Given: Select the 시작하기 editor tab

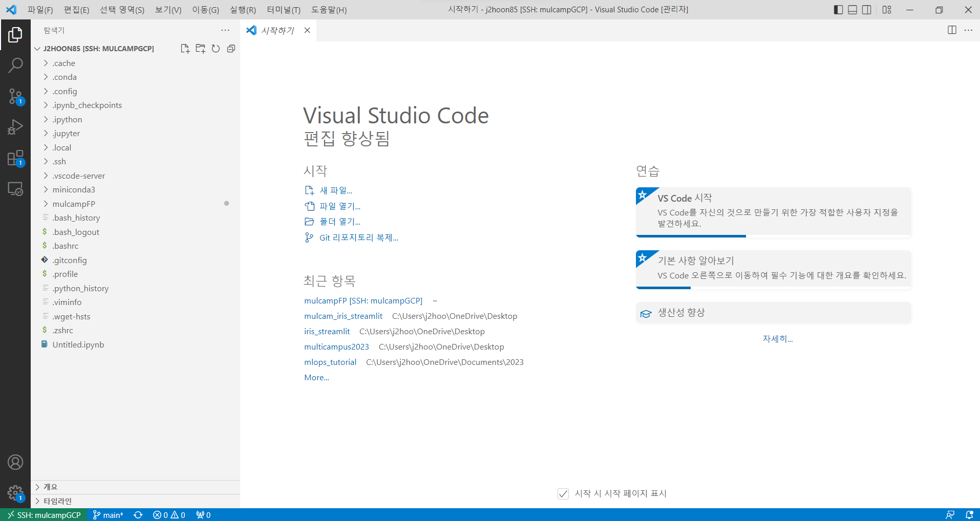Looking at the screenshot, I should click(x=278, y=30).
